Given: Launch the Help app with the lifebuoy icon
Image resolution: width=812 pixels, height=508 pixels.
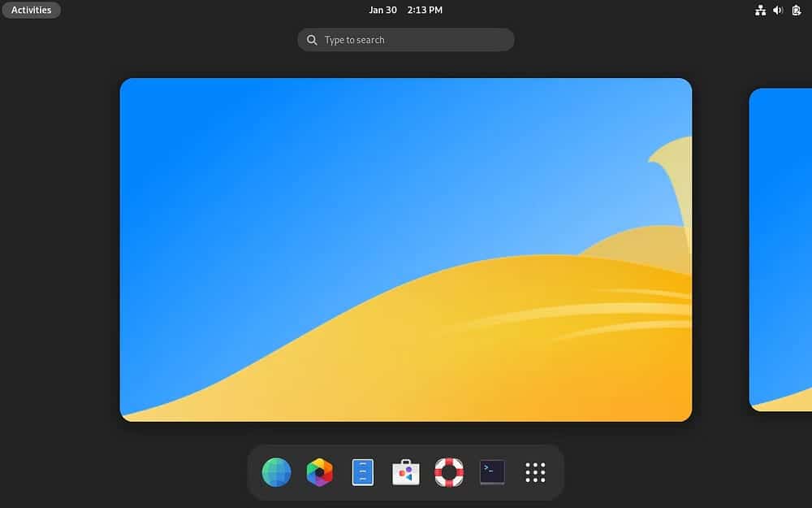Looking at the screenshot, I should pos(449,471).
